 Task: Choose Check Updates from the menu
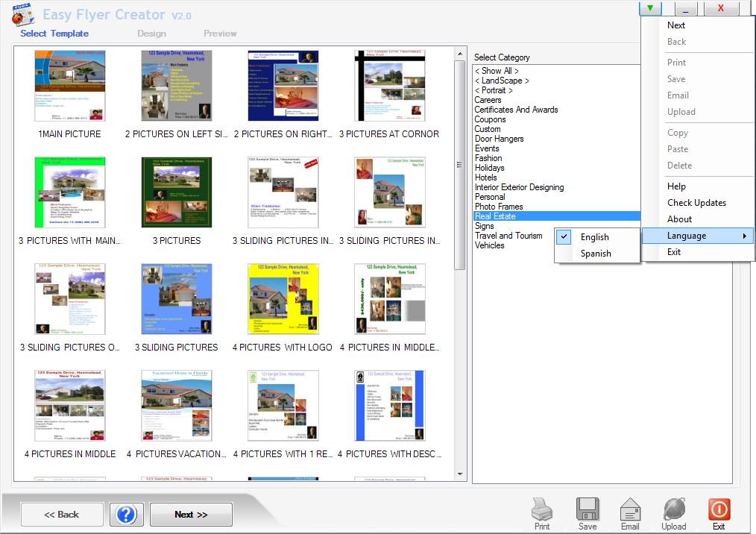(696, 203)
